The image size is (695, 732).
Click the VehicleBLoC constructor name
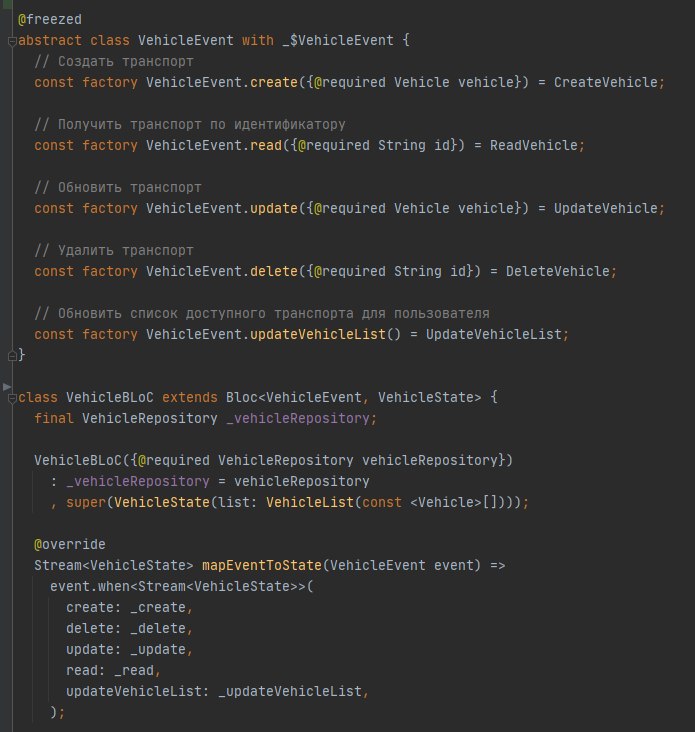(77, 461)
